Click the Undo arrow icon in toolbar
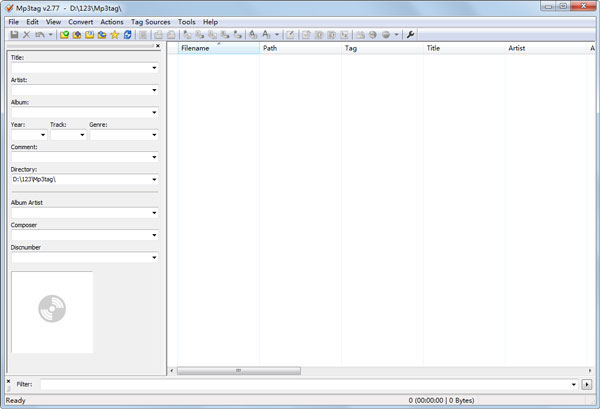 (x=40, y=35)
